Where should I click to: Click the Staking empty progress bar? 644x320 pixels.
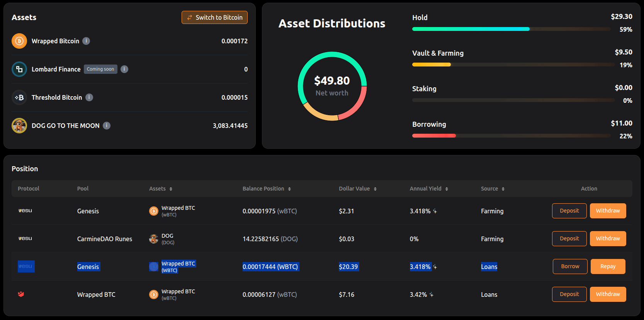click(x=513, y=100)
